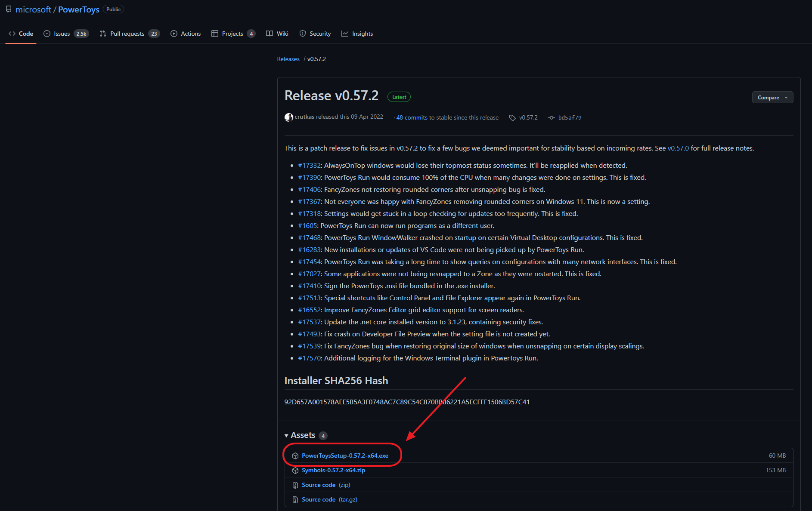
Task: Switch to the Code tab
Action: tap(21, 34)
